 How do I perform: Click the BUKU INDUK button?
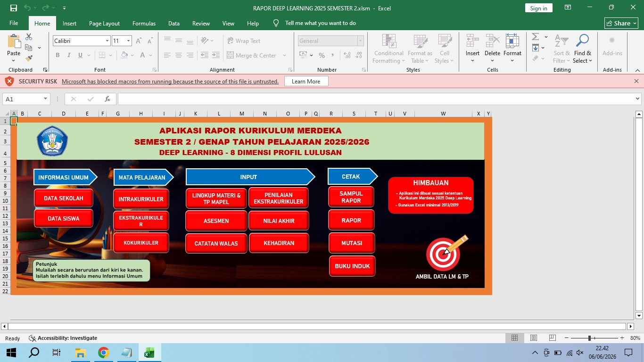coord(352,266)
